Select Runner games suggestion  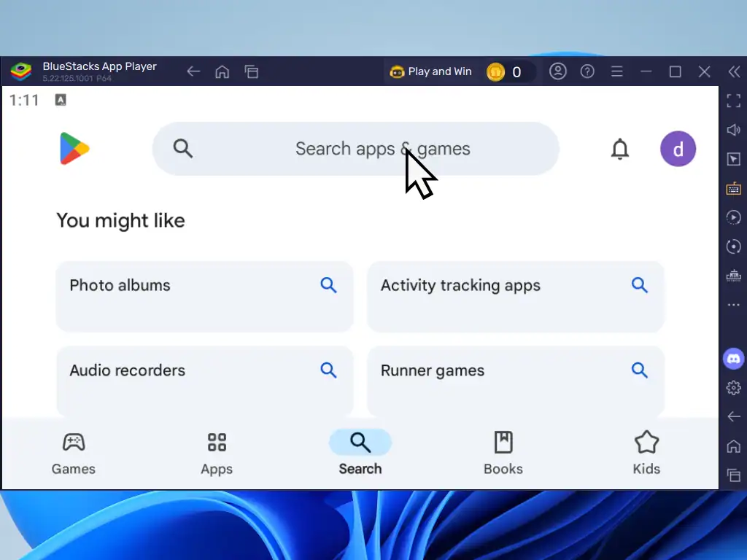click(515, 381)
